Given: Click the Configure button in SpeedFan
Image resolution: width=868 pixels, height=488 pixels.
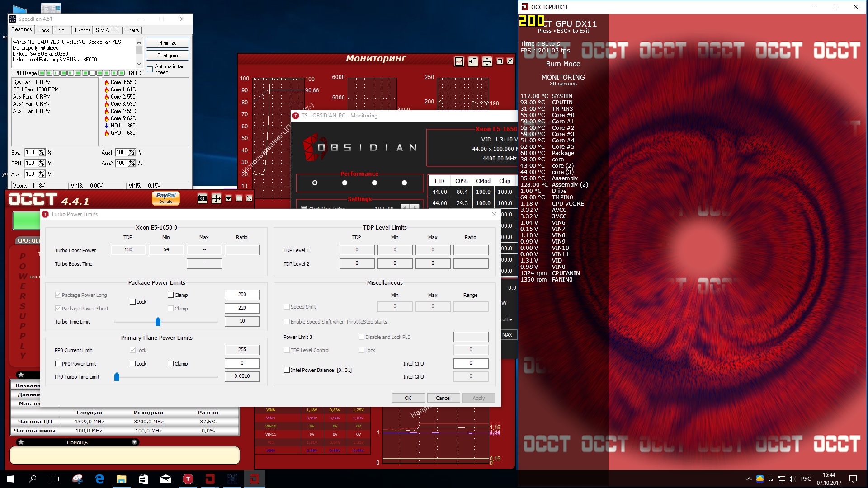Looking at the screenshot, I should click(x=167, y=56).
